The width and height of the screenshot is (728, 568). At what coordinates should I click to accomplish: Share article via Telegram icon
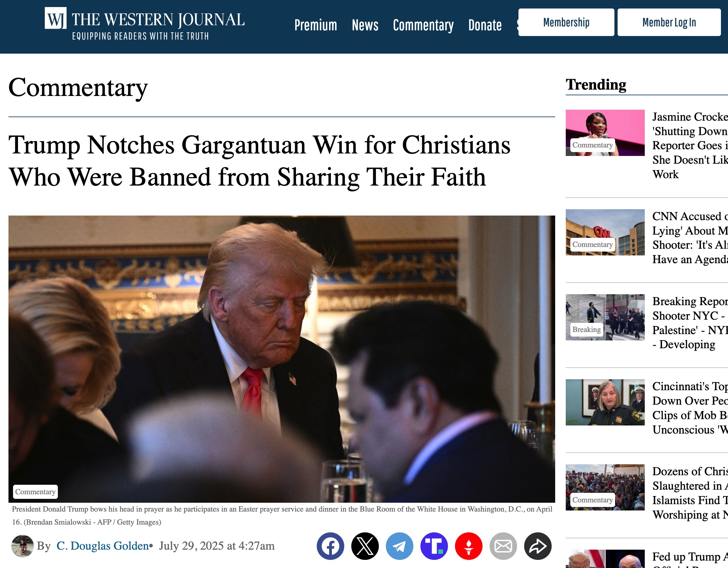tap(399, 546)
